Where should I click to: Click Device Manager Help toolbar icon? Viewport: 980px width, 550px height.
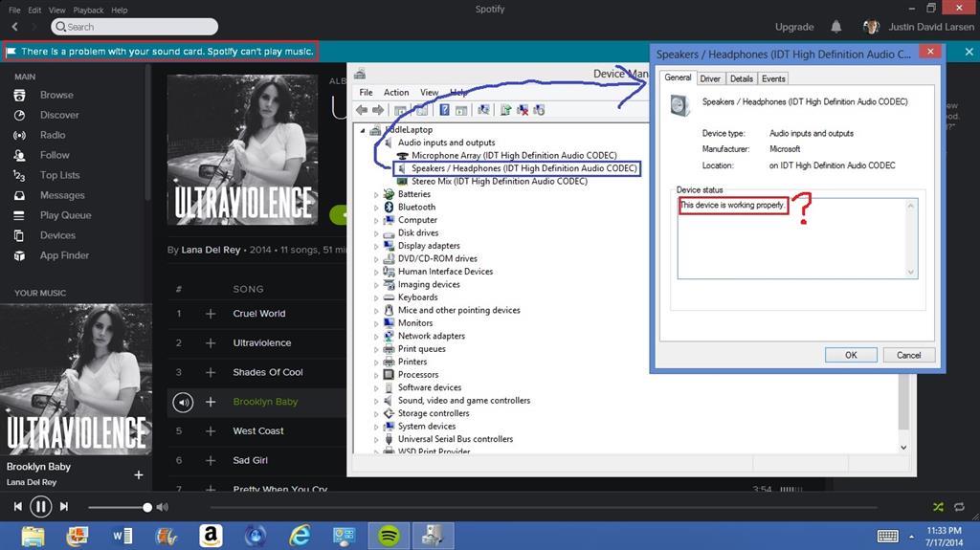coord(444,110)
